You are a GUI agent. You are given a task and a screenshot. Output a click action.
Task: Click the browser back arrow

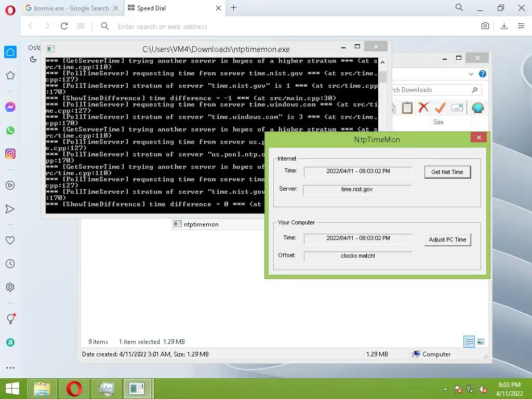pyautogui.click(x=31, y=26)
